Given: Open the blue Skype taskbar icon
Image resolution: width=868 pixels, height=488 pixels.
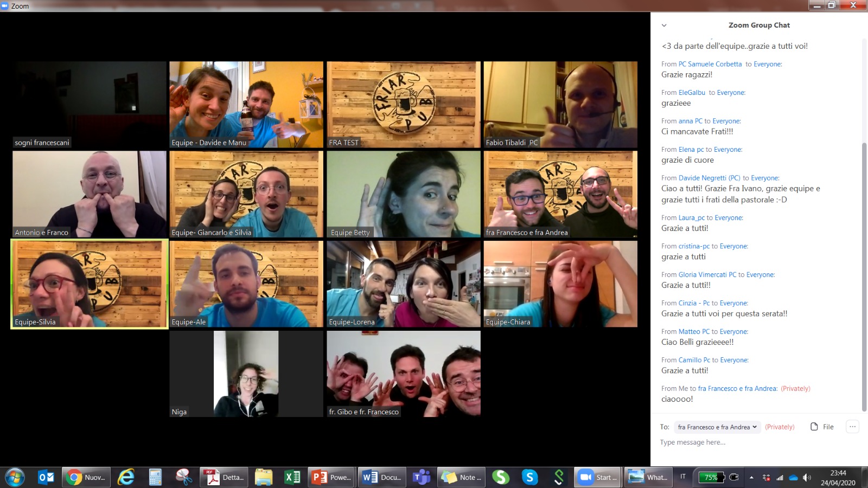Looking at the screenshot, I should point(529,477).
